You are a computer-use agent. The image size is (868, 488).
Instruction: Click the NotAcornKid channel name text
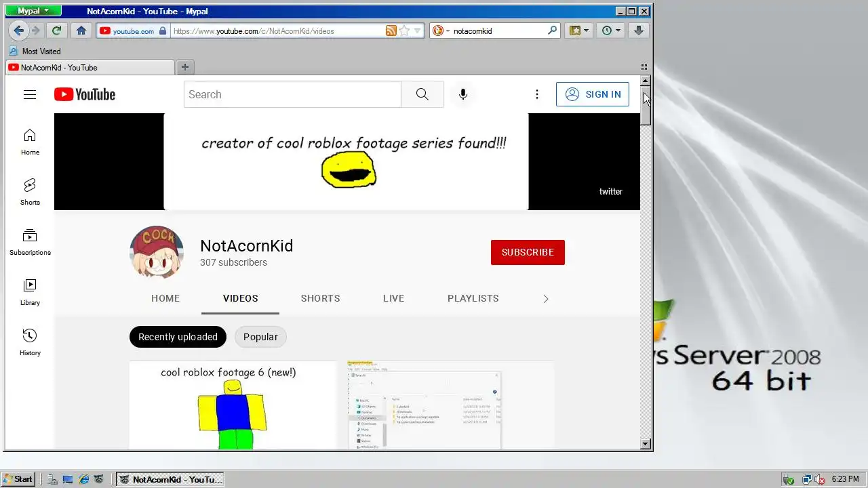[x=246, y=245]
